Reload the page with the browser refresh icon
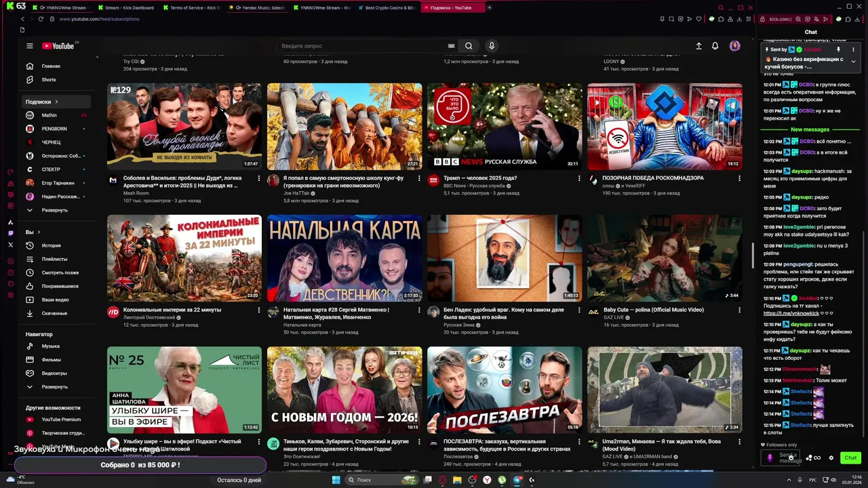 (x=41, y=19)
